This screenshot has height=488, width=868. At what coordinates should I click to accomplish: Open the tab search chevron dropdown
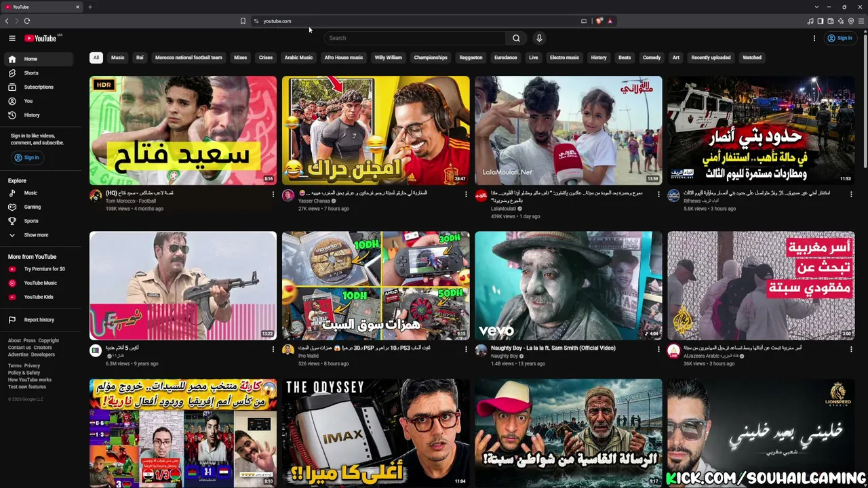(816, 7)
